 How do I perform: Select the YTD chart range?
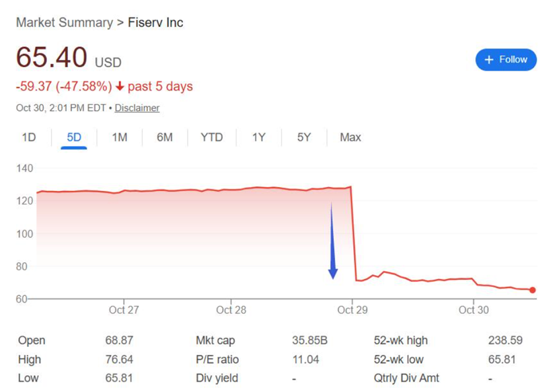pyautogui.click(x=212, y=137)
